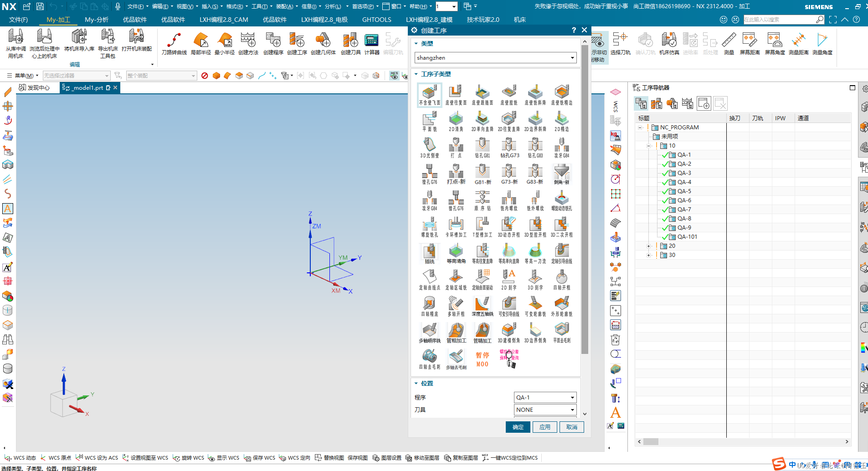Open the 菜单(M) menu
The width and height of the screenshot is (868, 471).
(23, 76)
